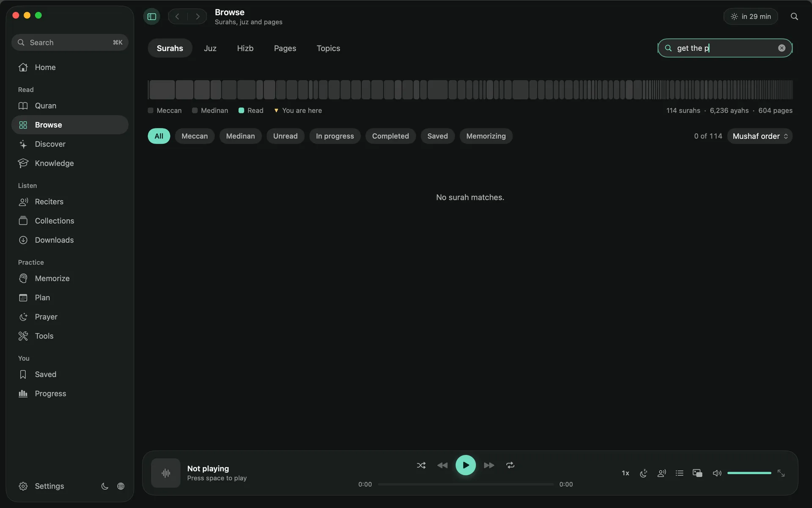The width and height of the screenshot is (812, 508).
Task: Adjust the volume slider
Action: point(749,473)
